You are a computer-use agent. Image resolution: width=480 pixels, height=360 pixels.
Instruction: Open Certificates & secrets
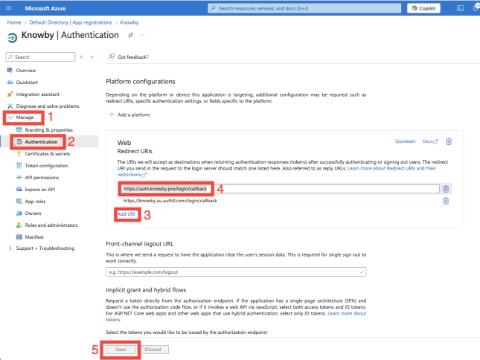point(47,154)
